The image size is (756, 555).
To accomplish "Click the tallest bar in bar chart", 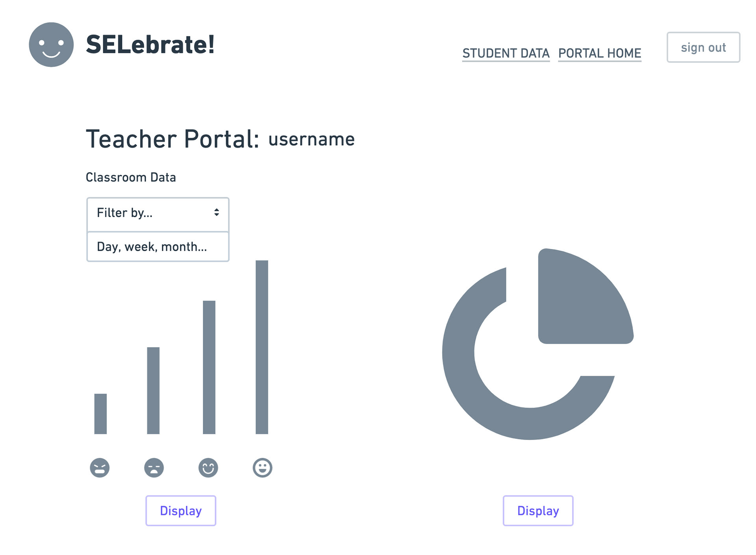I will click(262, 347).
